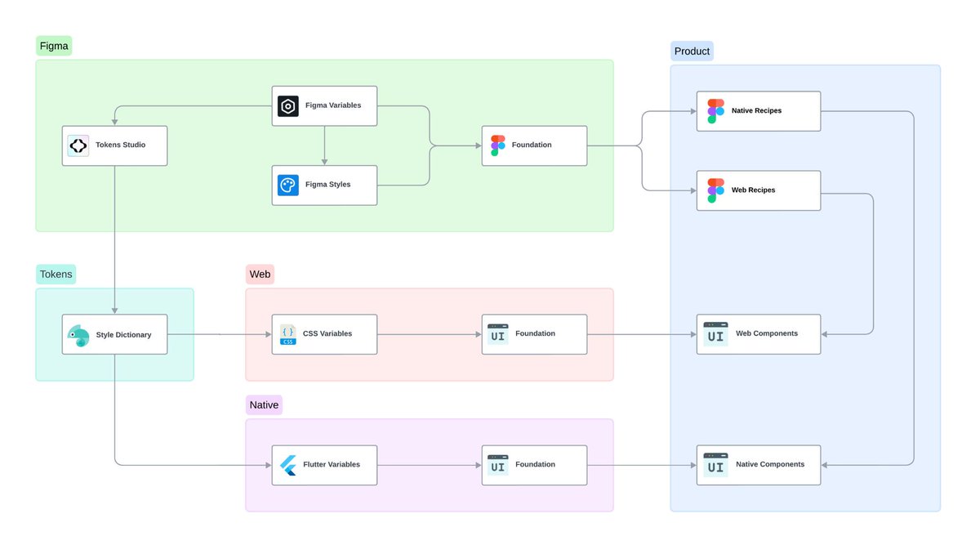The height and width of the screenshot is (554, 980).
Task: Click the Web Recipes text
Action: tap(754, 190)
